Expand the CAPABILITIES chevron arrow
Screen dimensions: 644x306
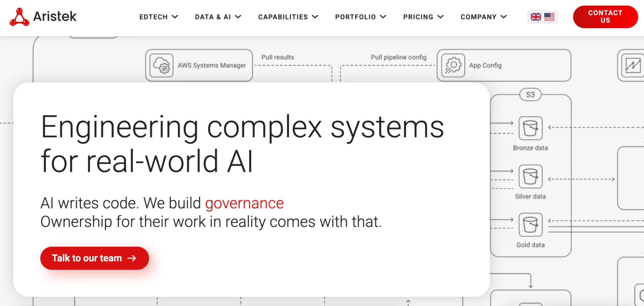pos(315,17)
